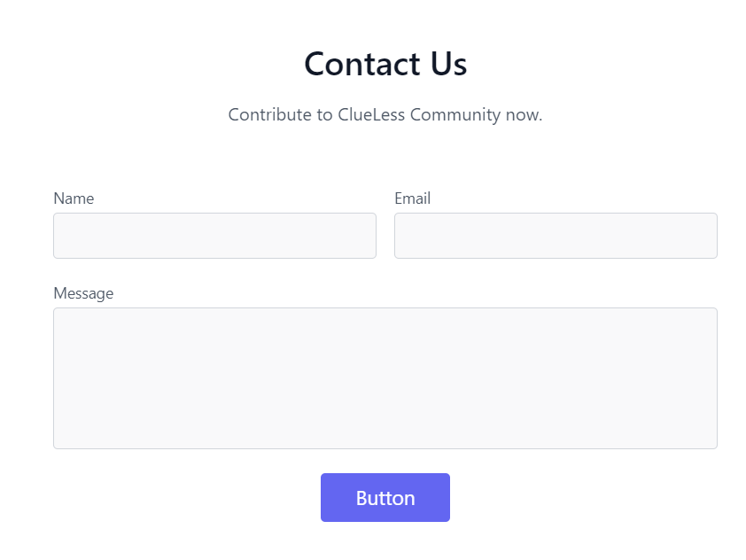Select the form submission Button
This screenshot has width=746, height=560.
click(x=385, y=497)
